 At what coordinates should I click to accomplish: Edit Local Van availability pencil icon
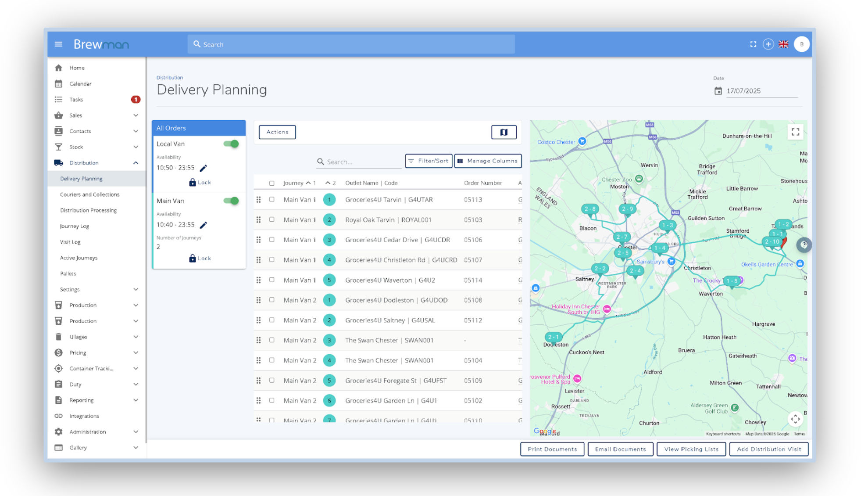[x=203, y=168]
